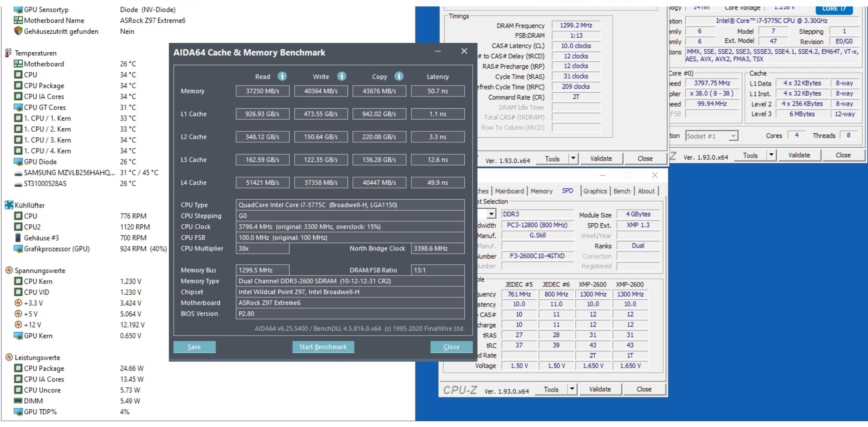868x427 pixels.
Task: Click the GPU Diode sensor icon
Action: pyautogui.click(x=18, y=161)
